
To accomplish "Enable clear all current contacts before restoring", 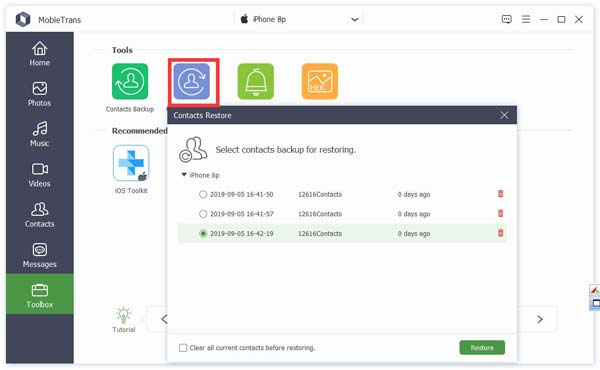I will pos(183,348).
